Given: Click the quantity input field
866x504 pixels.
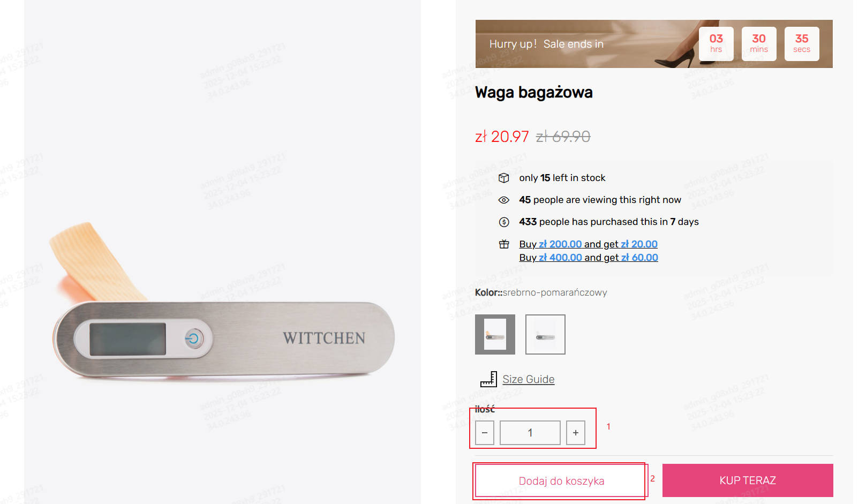Looking at the screenshot, I should [530, 433].
